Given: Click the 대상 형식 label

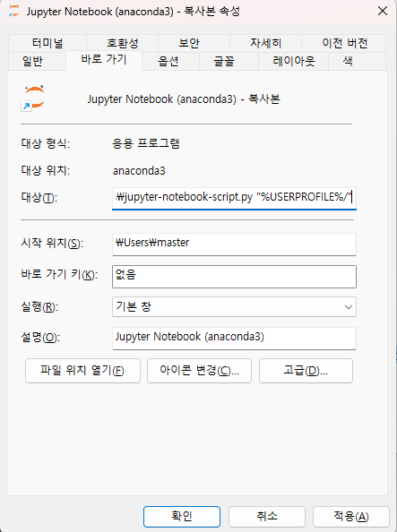Looking at the screenshot, I should [x=46, y=143].
